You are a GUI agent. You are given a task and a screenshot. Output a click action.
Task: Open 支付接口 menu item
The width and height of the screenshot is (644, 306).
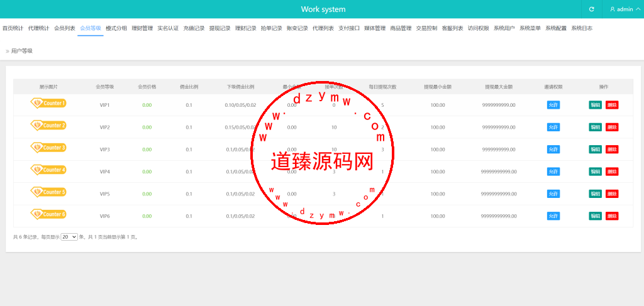tap(349, 28)
